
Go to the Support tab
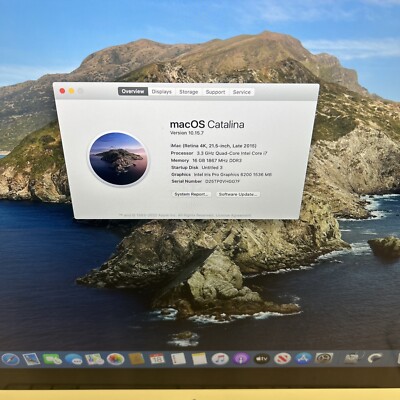215,92
